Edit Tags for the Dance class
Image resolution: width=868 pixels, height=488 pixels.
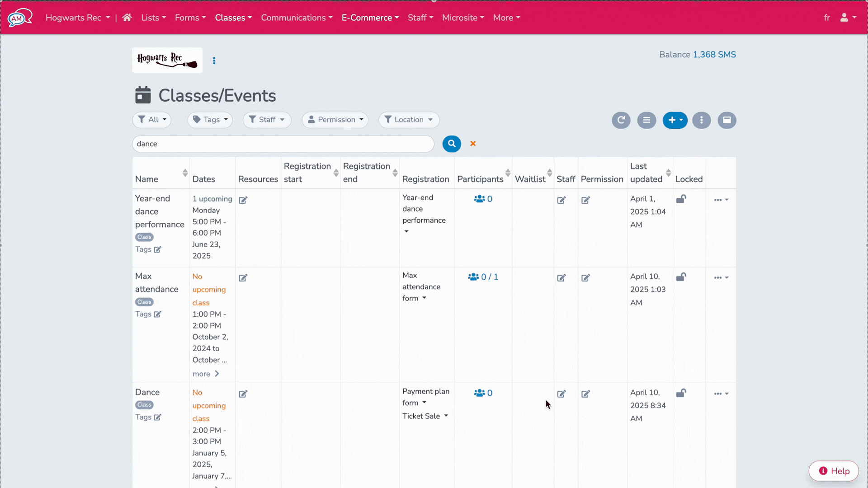(157, 417)
